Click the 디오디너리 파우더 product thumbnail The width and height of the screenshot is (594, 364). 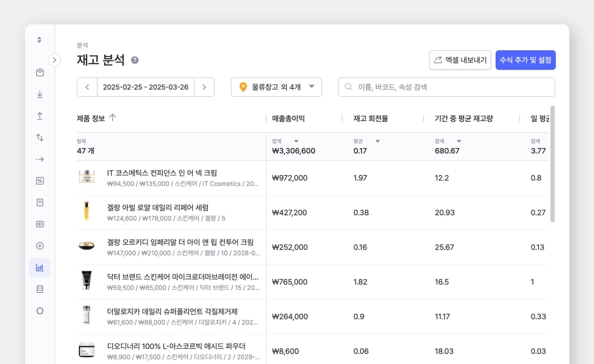(x=87, y=350)
